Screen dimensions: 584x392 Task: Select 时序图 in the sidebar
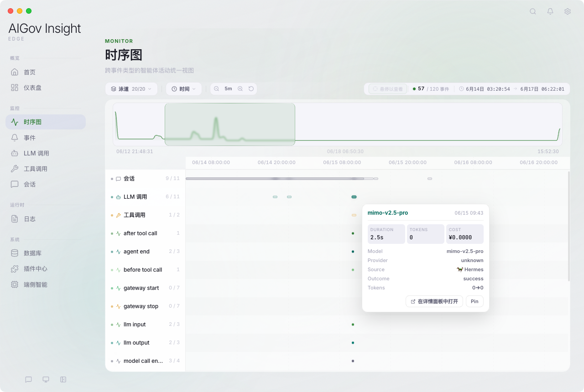pos(46,122)
